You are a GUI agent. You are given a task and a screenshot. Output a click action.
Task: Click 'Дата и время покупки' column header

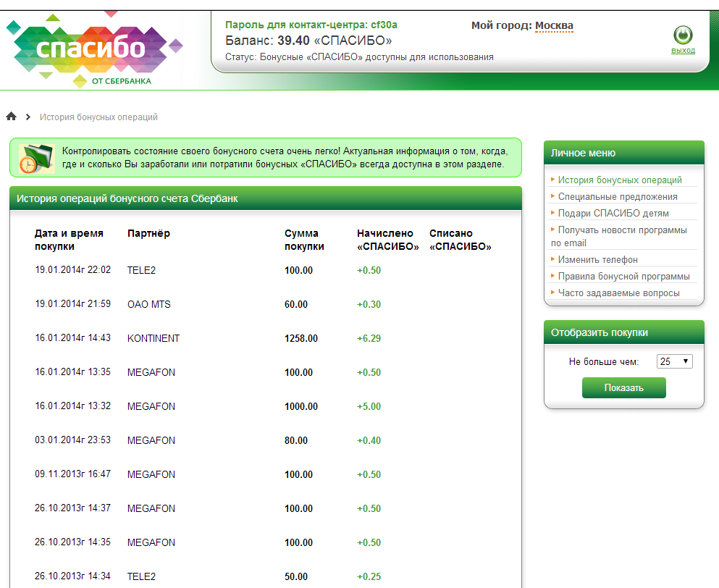click(x=69, y=240)
